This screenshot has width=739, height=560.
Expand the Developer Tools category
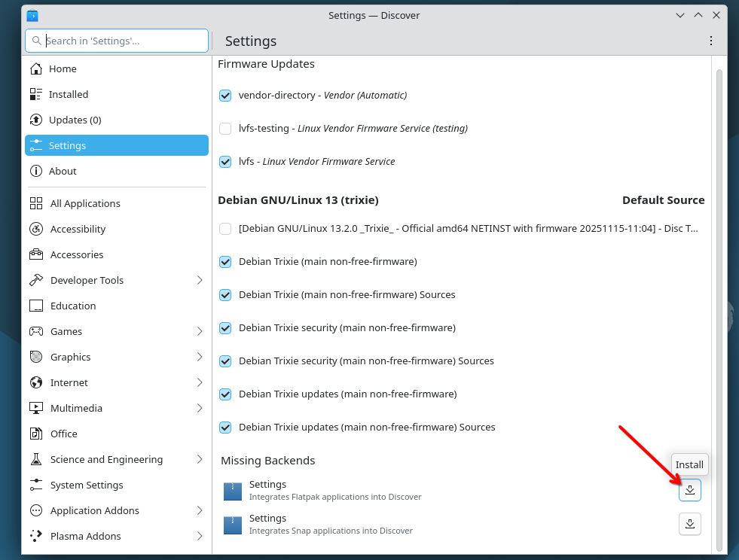[x=200, y=280]
